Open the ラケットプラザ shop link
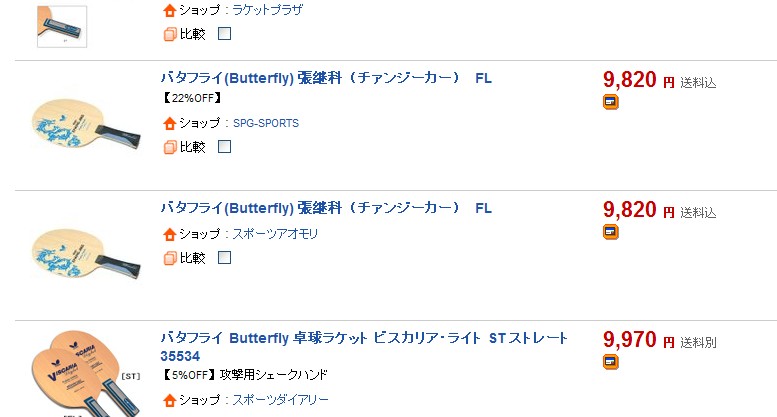This screenshot has width=777, height=417. tap(268, 10)
